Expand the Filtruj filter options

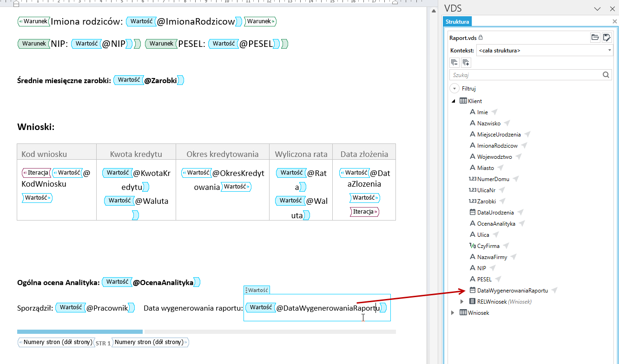click(x=454, y=88)
